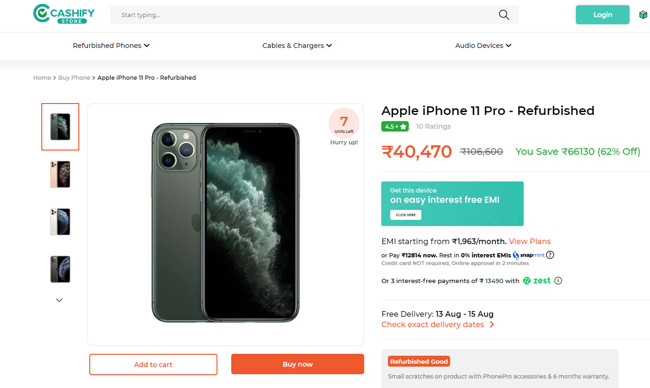Click the Snapmint help question icon

pyautogui.click(x=550, y=255)
